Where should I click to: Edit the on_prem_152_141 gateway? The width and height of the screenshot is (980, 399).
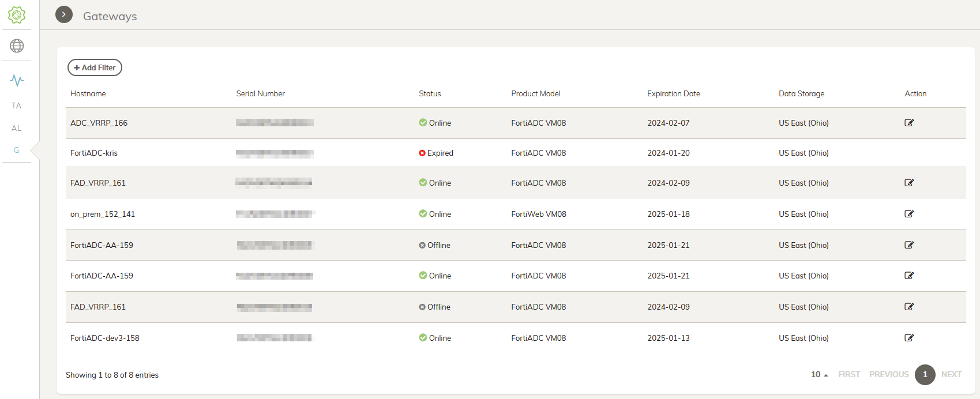(x=909, y=214)
